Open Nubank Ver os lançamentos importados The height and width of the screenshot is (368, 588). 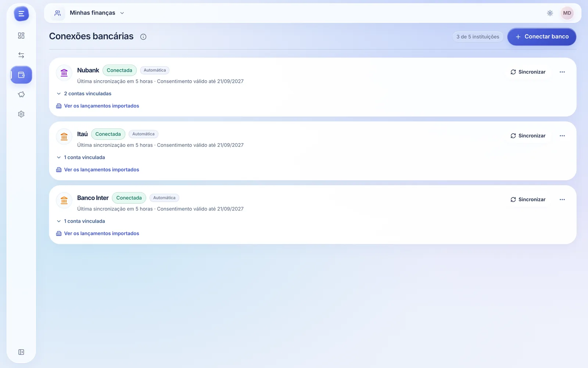coord(98,106)
